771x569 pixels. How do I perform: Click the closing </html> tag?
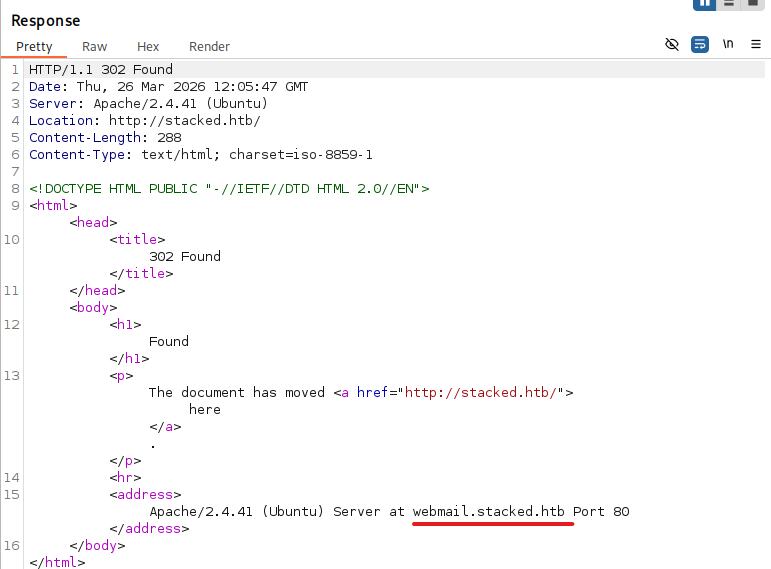(57, 562)
